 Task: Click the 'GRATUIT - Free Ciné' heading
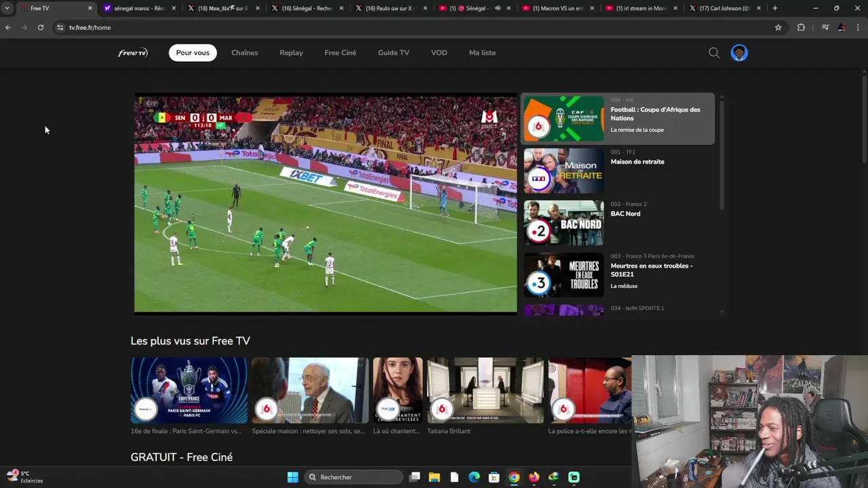(x=182, y=457)
